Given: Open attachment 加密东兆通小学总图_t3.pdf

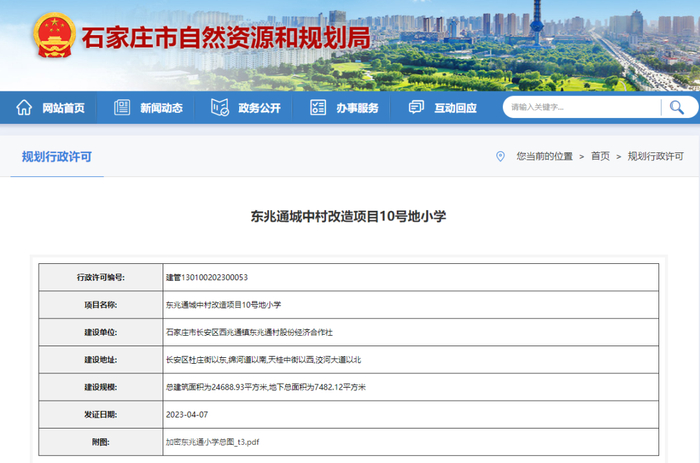Looking at the screenshot, I should click(x=212, y=442).
